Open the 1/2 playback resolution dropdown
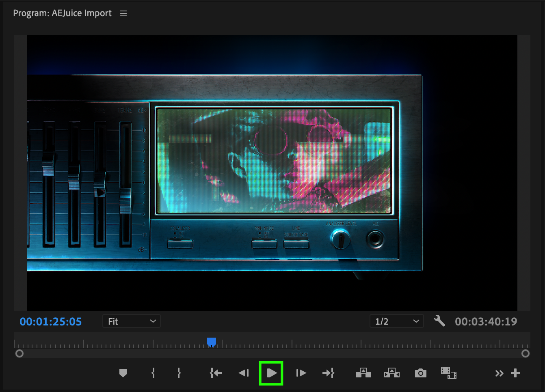The width and height of the screenshot is (545, 392). pos(396,321)
